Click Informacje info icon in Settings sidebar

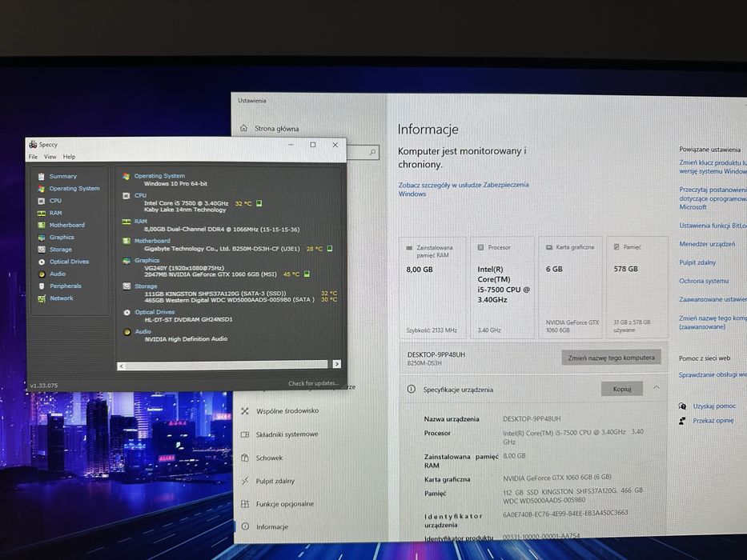245,526
